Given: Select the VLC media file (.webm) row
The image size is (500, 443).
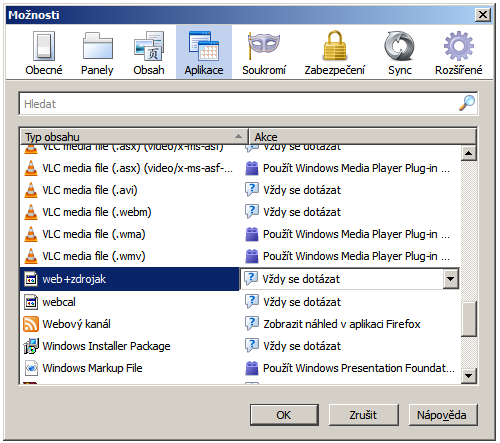Looking at the screenshot, I should tap(240, 212).
